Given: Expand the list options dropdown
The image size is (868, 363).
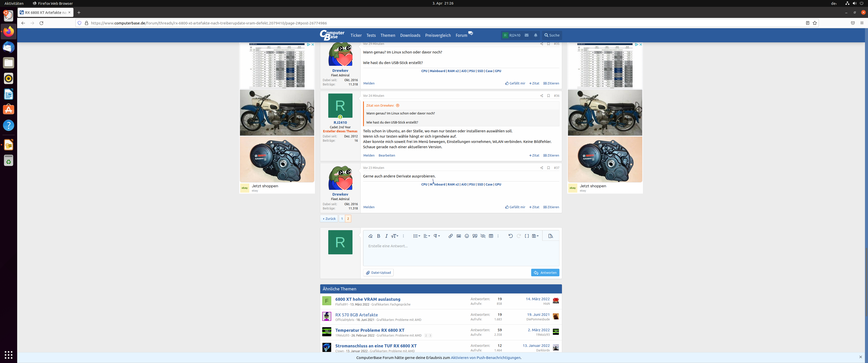Looking at the screenshot, I should coord(417,236).
